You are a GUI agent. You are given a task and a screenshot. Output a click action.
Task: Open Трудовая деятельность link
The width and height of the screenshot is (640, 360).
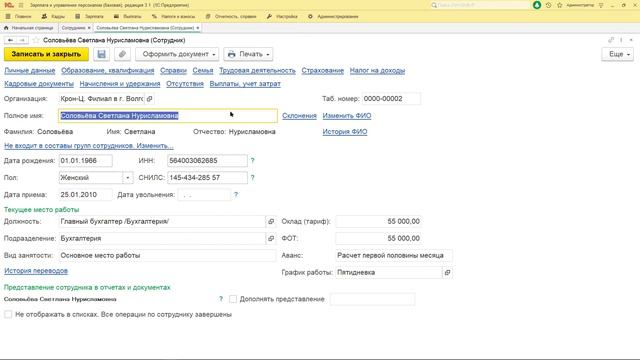[x=257, y=70]
